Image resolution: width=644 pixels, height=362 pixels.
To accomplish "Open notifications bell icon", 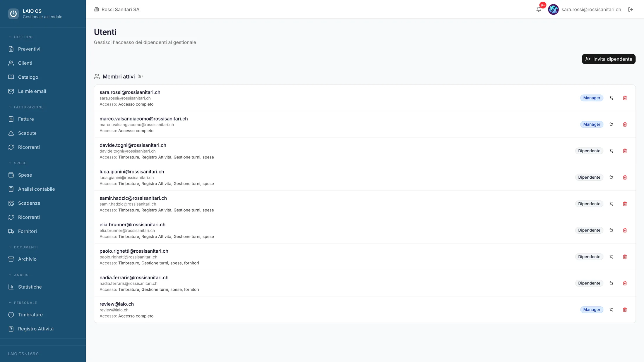I will 539,9.
